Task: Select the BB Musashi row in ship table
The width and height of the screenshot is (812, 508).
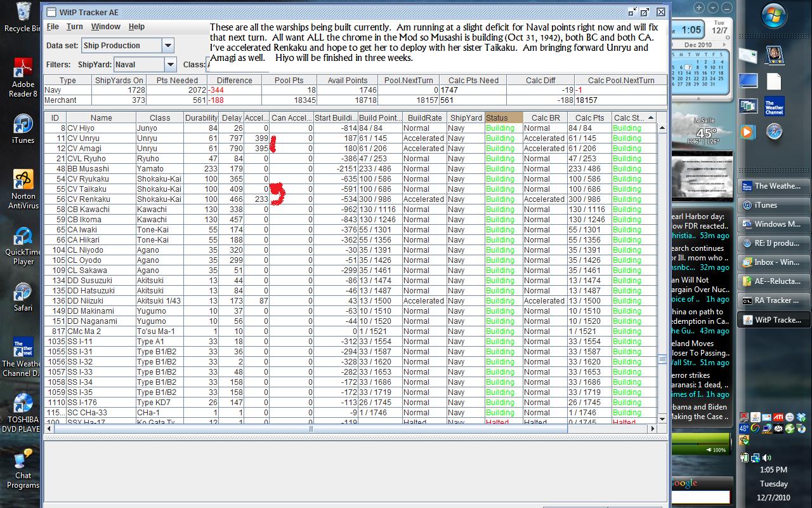Action: pos(88,169)
